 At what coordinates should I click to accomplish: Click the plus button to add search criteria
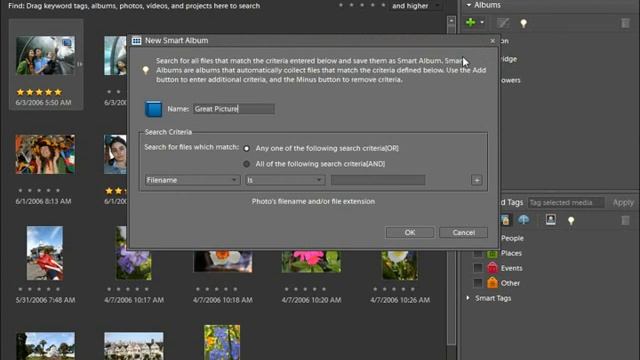pos(477,180)
